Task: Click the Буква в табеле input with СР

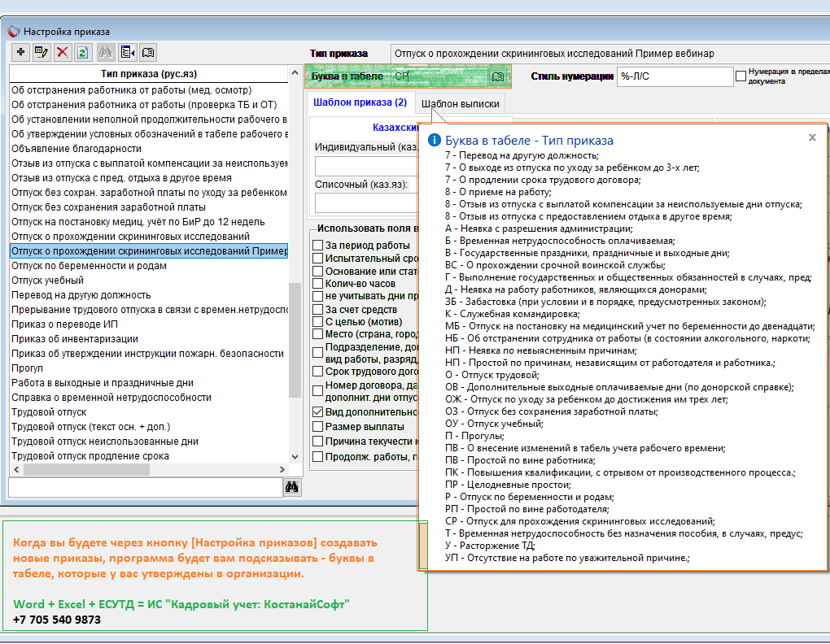Action: pyautogui.click(x=440, y=76)
